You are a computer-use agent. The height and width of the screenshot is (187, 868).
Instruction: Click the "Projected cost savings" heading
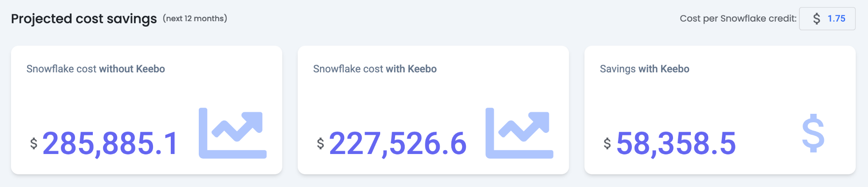(84, 19)
